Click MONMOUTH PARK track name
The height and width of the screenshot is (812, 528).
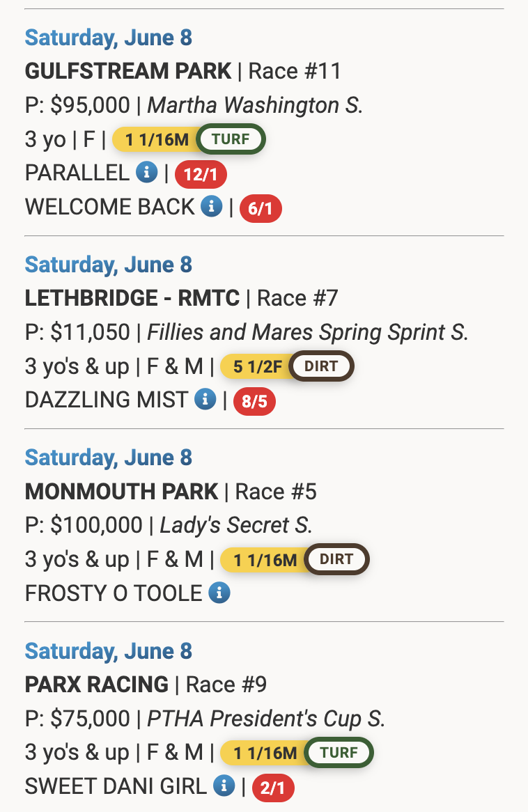pos(122,492)
